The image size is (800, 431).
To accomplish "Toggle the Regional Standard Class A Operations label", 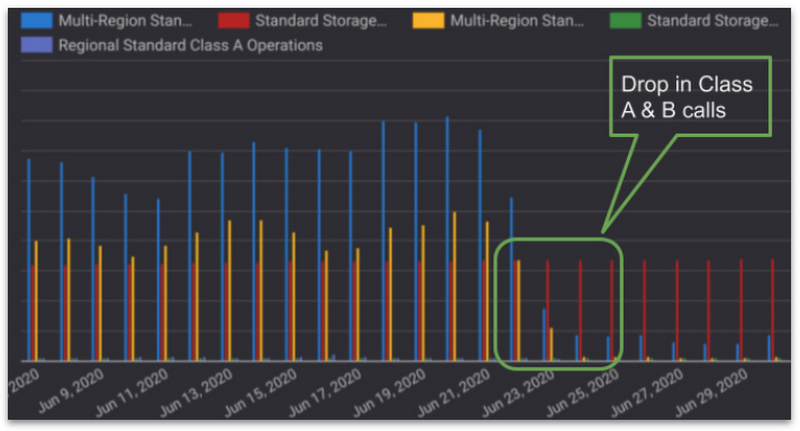I will [190, 45].
